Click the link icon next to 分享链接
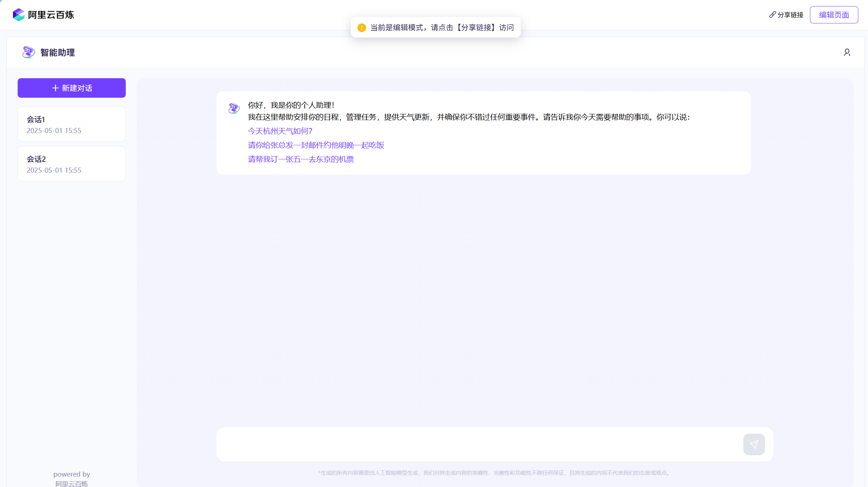868x487 pixels. 772,15
